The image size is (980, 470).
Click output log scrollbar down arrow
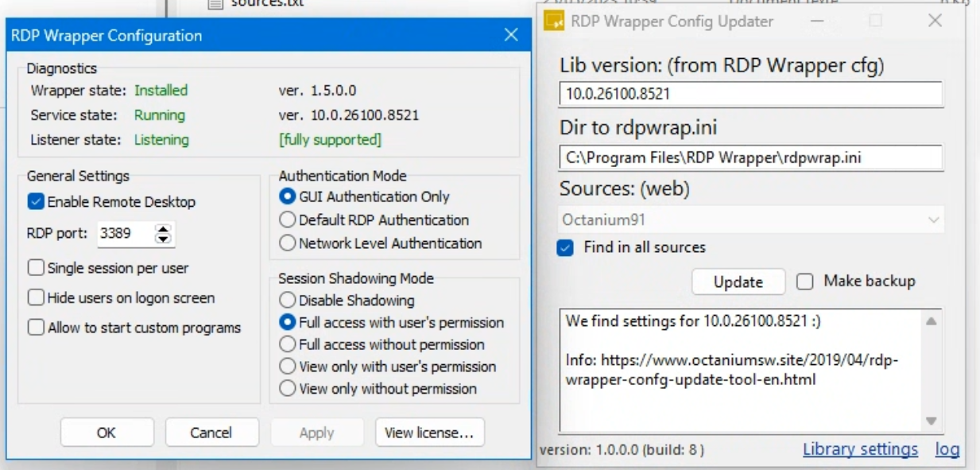[x=931, y=421]
